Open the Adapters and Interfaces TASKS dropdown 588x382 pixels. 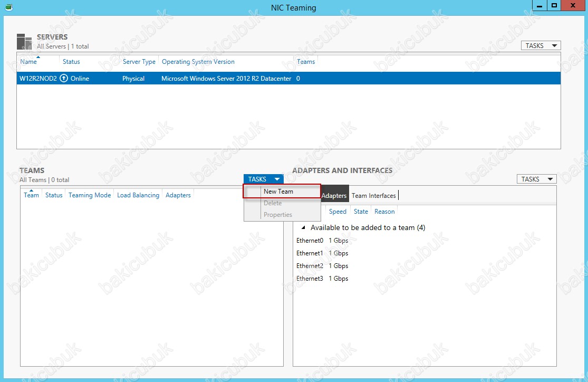[537, 179]
